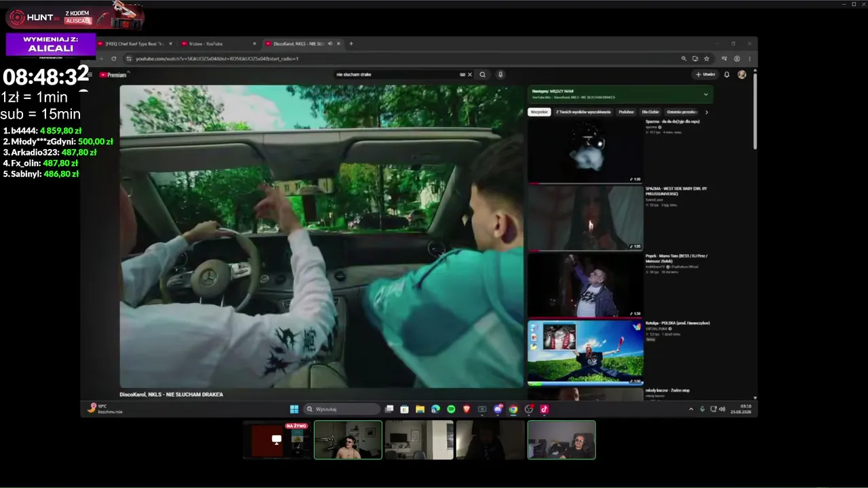Select the empty living room webcam tile
The height and width of the screenshot is (488, 868).
click(x=419, y=440)
